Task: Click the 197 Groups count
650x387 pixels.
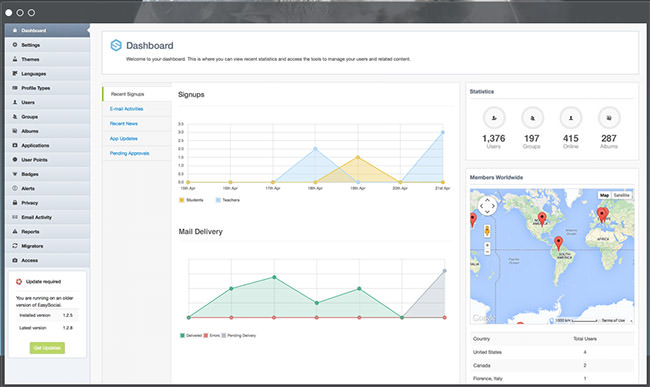Action: click(x=532, y=138)
